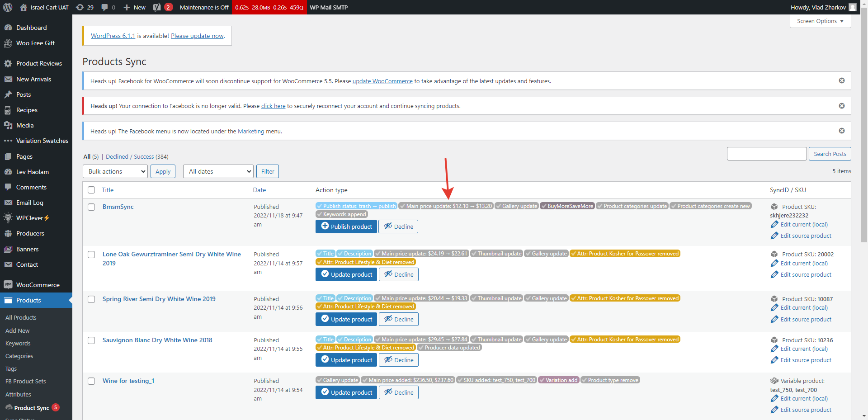Decline the Spring River wine sync
The width and height of the screenshot is (868, 420).
click(398, 319)
